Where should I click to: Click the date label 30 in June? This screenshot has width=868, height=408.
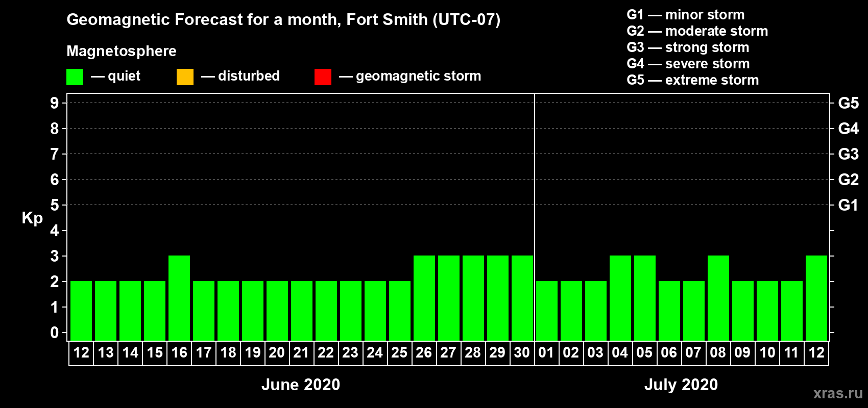(522, 352)
